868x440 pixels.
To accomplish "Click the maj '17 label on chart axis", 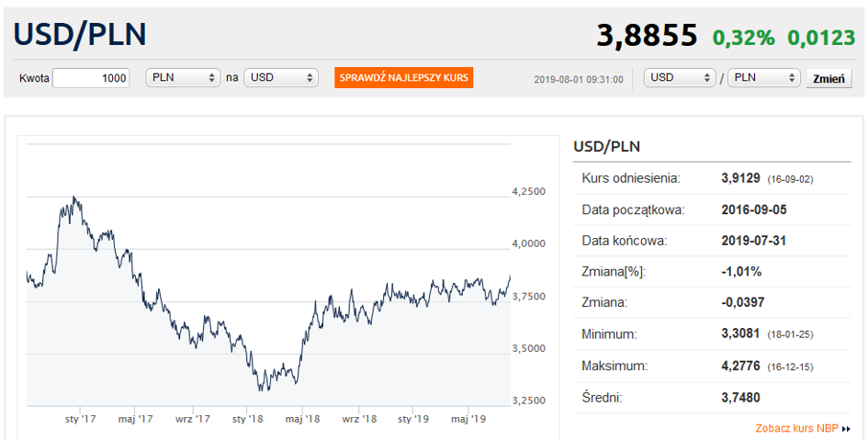I will coord(136,419).
